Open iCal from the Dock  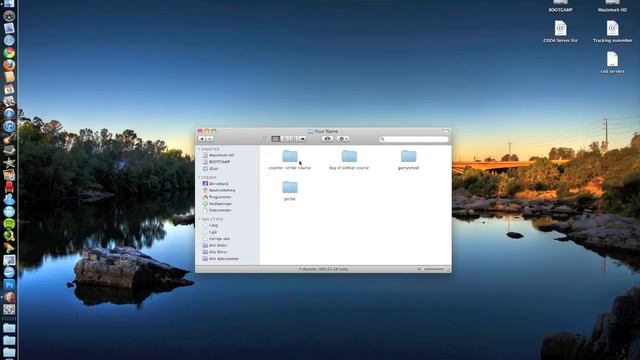coord(9,89)
